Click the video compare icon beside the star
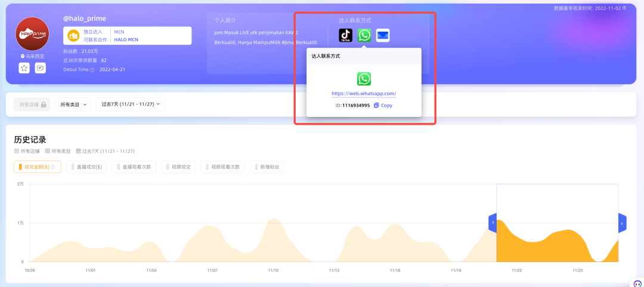This screenshot has width=644, height=287. (41, 69)
